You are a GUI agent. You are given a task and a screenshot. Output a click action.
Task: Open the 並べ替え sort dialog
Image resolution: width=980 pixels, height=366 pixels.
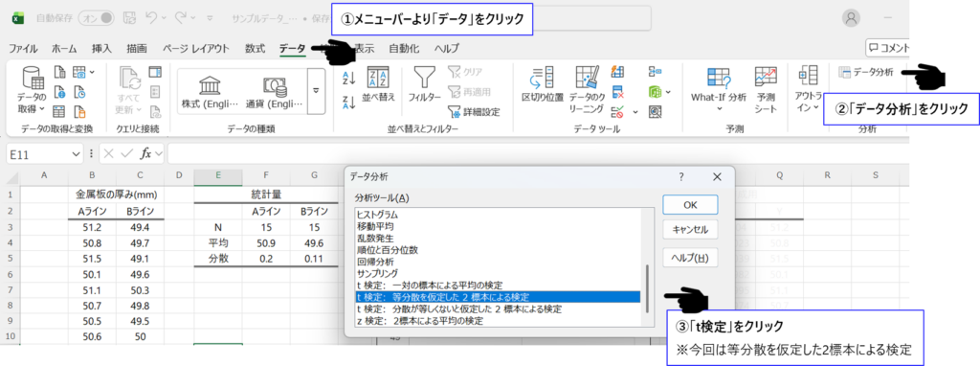point(377,85)
